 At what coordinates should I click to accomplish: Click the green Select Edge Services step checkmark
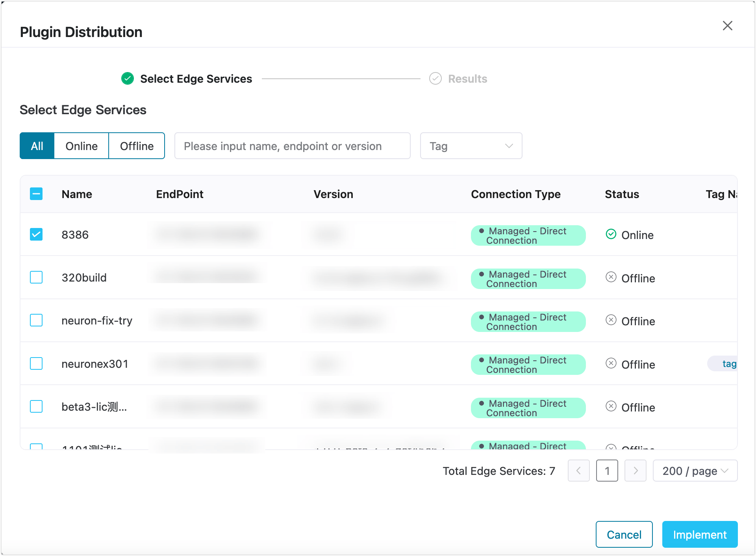coord(128,79)
